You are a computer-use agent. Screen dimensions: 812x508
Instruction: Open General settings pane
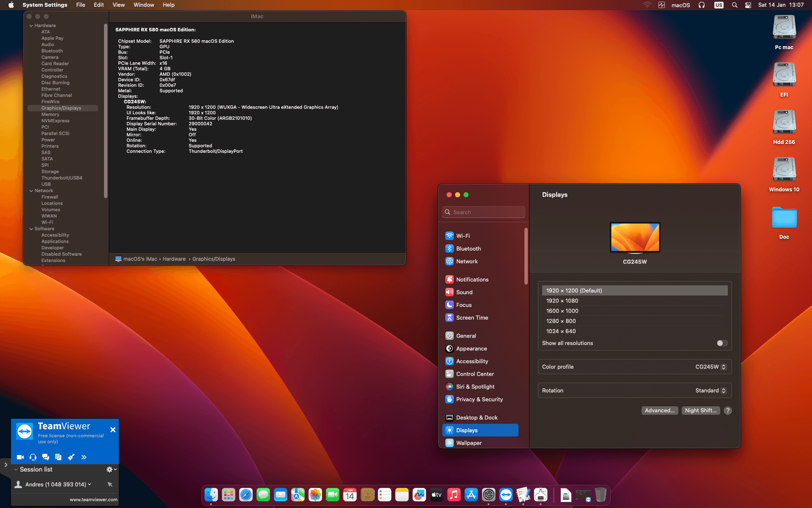point(480,336)
